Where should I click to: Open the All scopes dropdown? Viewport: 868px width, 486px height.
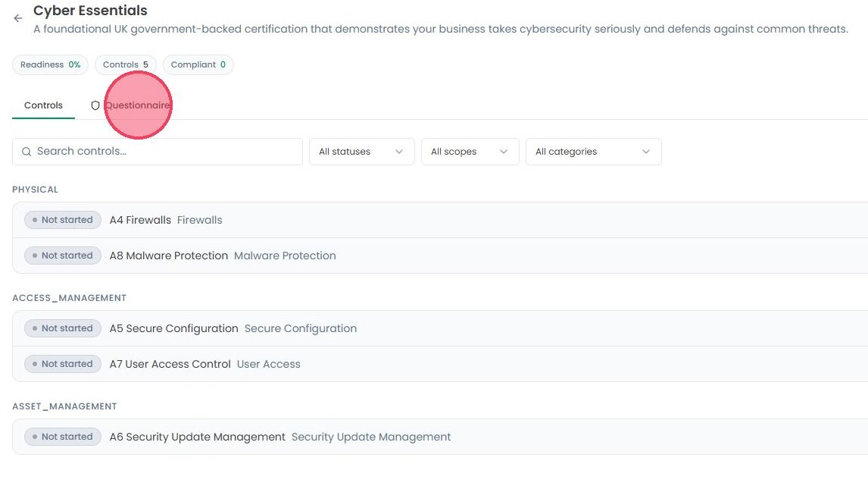[470, 152]
